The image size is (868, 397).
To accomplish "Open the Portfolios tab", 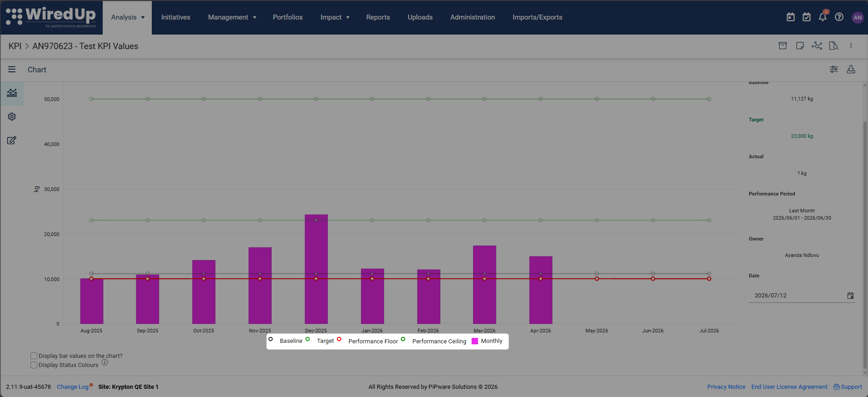I will click(x=288, y=17).
